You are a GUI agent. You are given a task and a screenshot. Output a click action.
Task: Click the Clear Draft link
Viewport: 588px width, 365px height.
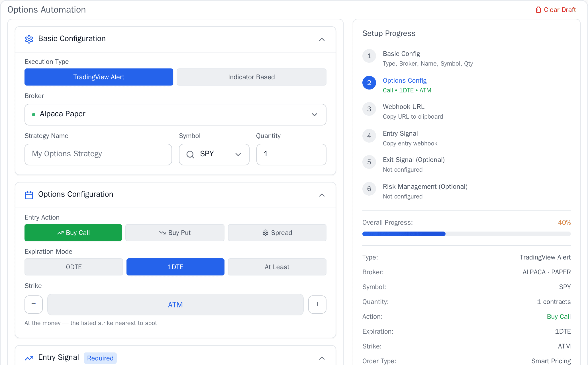pos(556,10)
